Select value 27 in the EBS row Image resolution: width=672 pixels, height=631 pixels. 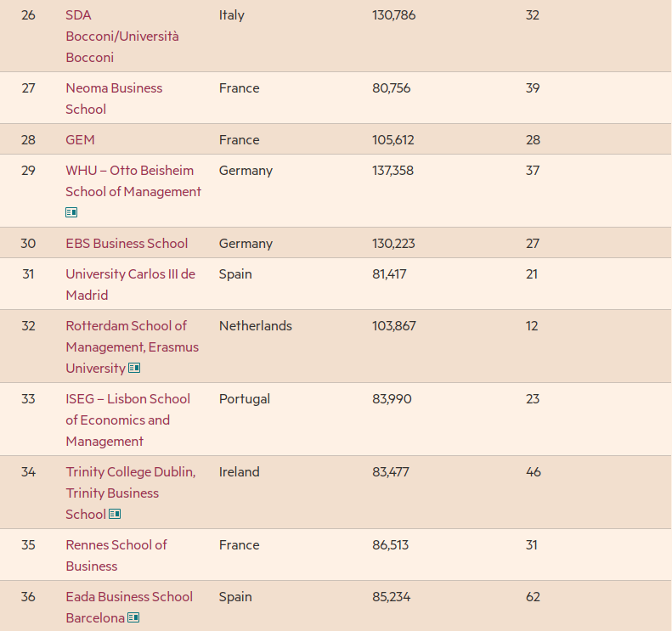click(x=533, y=244)
